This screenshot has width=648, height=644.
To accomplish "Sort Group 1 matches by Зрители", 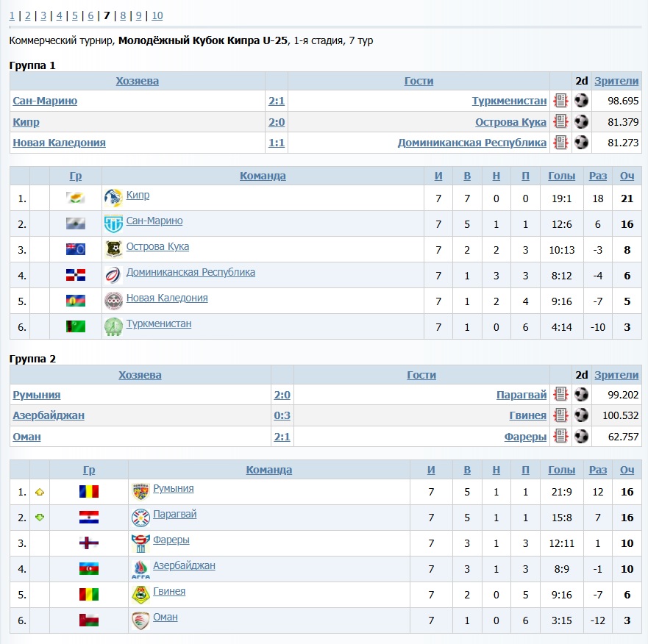I will pyautogui.click(x=616, y=81).
